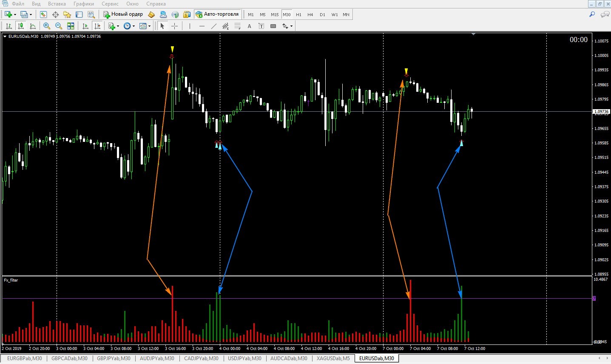Switch to the GBPJPYab,M30 chart tab

[x=114, y=358]
